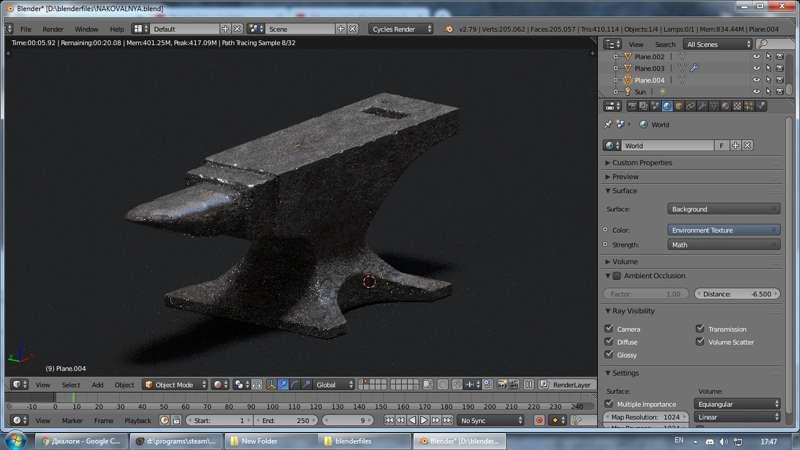Image resolution: width=800 pixels, height=450 pixels.
Task: Click the Outliner editor type icon
Action: (x=612, y=44)
